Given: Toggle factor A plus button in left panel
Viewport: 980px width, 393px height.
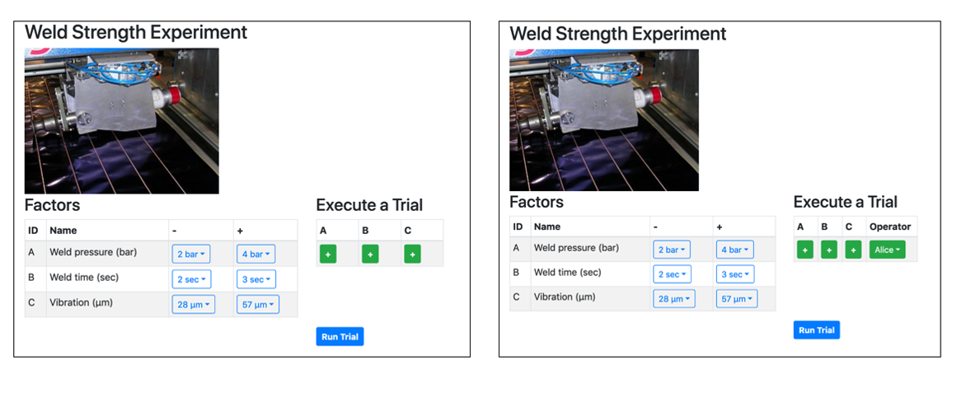Looking at the screenshot, I should coord(328,255).
